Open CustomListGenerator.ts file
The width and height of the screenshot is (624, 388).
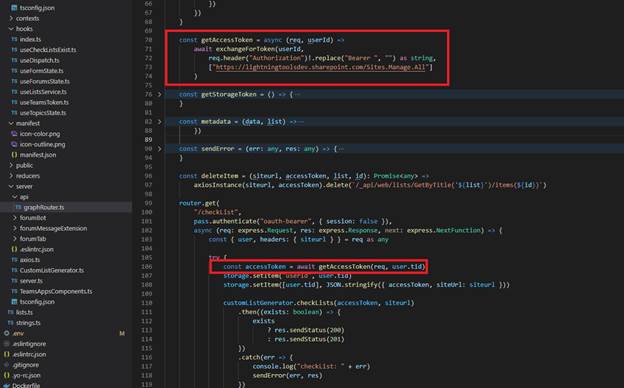click(x=52, y=270)
